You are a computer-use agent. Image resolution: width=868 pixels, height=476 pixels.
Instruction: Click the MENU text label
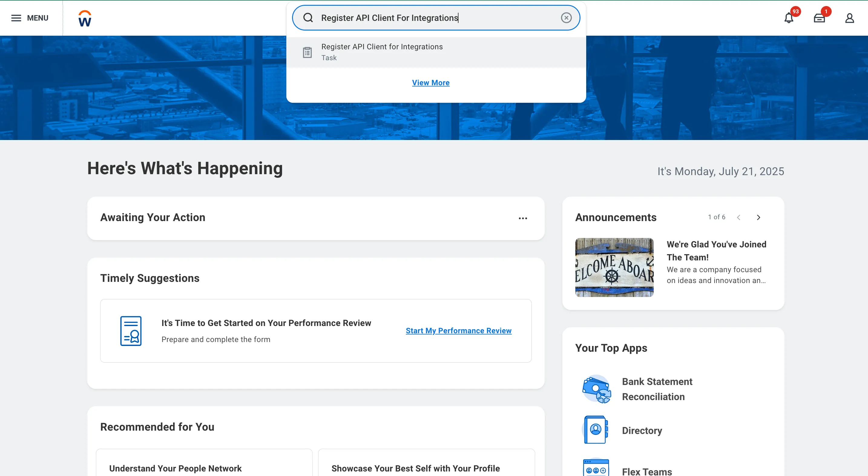coord(38,18)
